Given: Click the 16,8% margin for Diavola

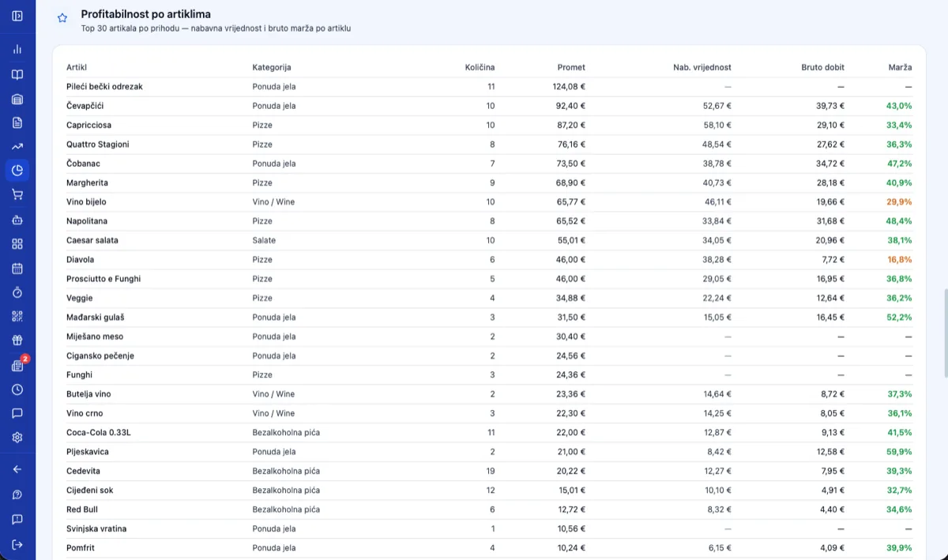Looking at the screenshot, I should coord(899,259).
